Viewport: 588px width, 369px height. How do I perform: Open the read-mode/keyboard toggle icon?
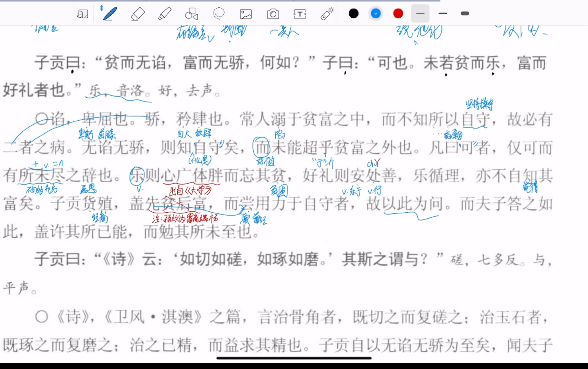(x=82, y=14)
